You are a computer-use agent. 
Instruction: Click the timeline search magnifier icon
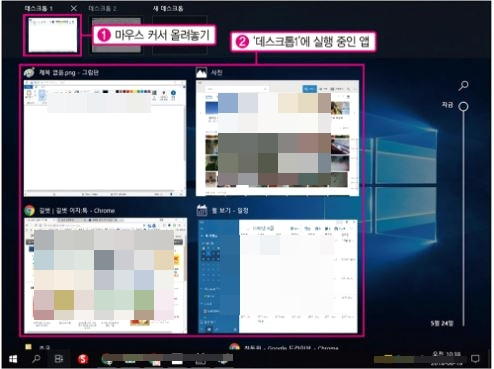(463, 86)
